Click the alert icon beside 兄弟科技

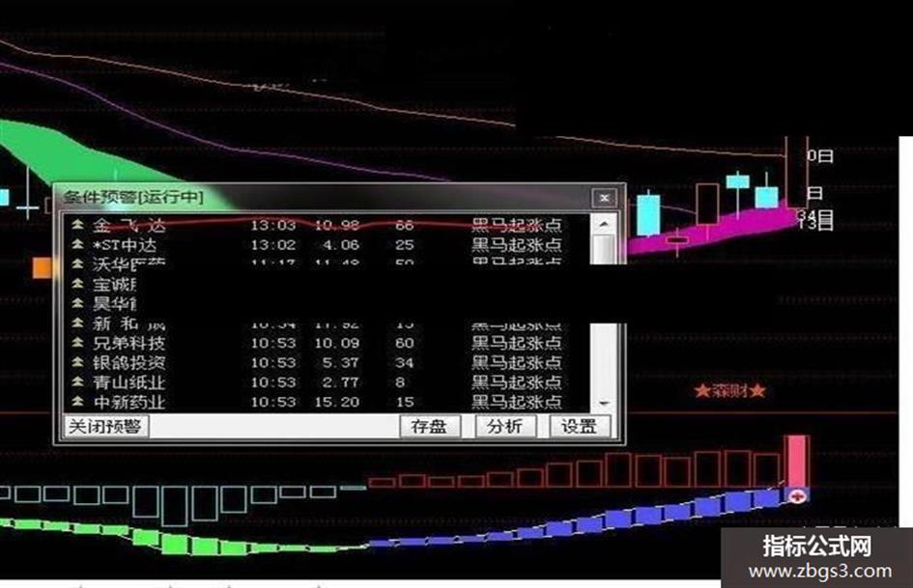[x=77, y=342]
